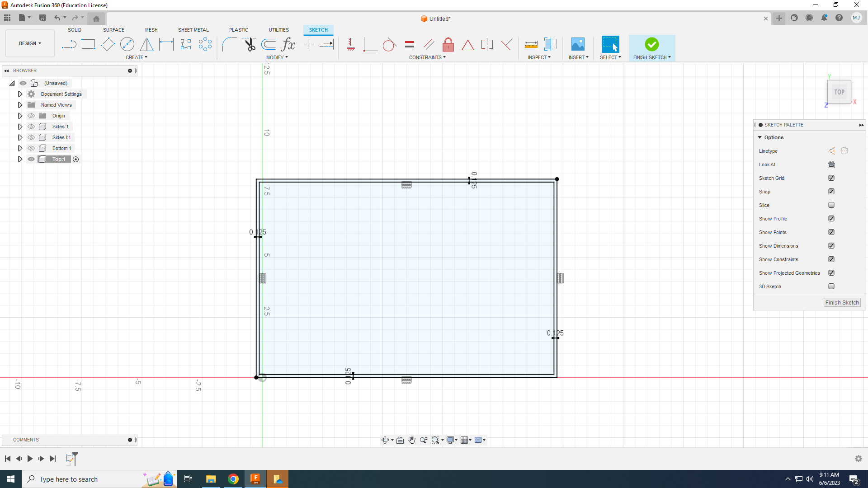Open the CONSTRAINTS dropdown menu
Image resolution: width=868 pixels, height=488 pixels.
coord(427,57)
